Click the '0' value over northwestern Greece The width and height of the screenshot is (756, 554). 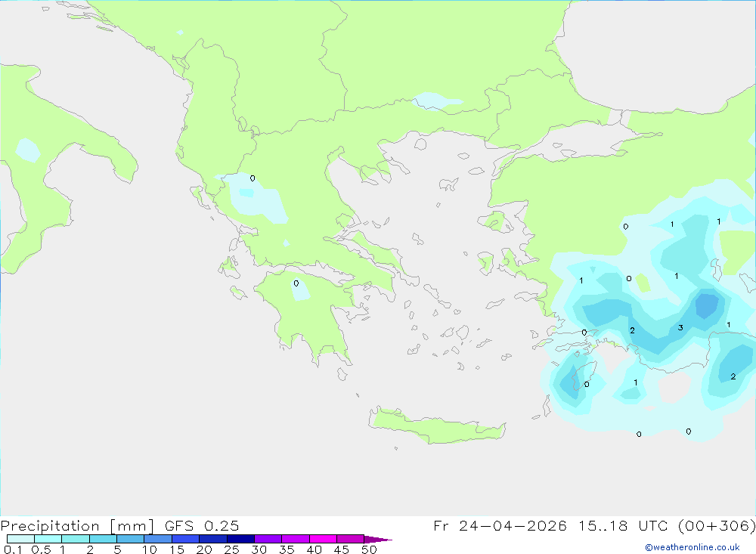[253, 178]
